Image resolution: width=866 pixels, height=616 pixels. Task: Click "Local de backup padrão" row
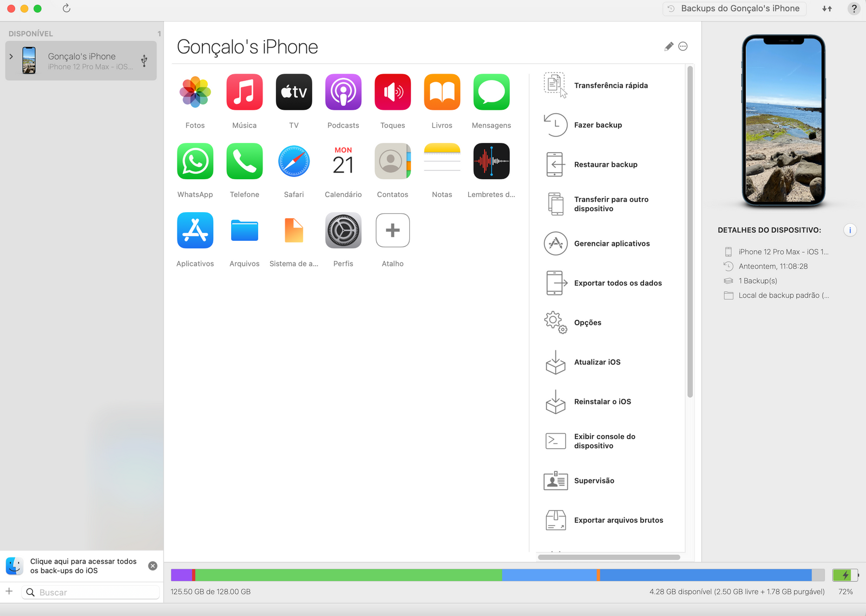pos(777,296)
